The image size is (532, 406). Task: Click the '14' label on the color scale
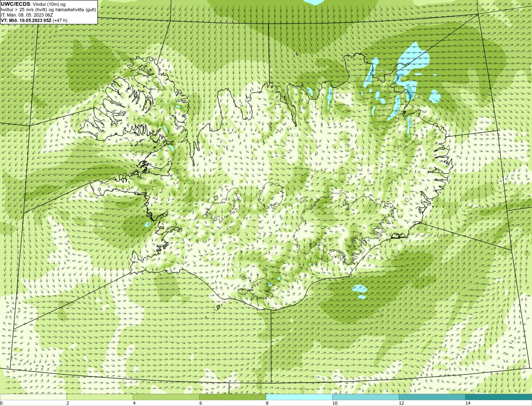coord(468,403)
